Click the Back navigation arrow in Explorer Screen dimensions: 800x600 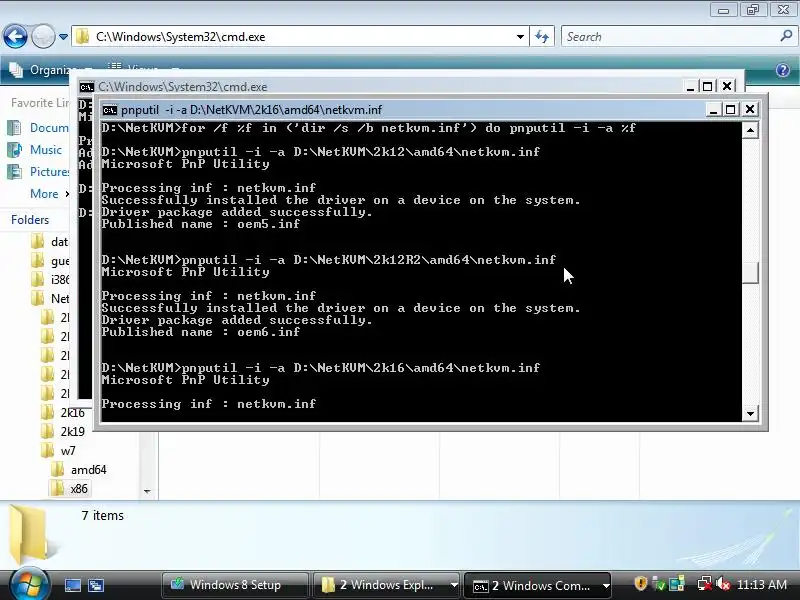click(x=15, y=36)
